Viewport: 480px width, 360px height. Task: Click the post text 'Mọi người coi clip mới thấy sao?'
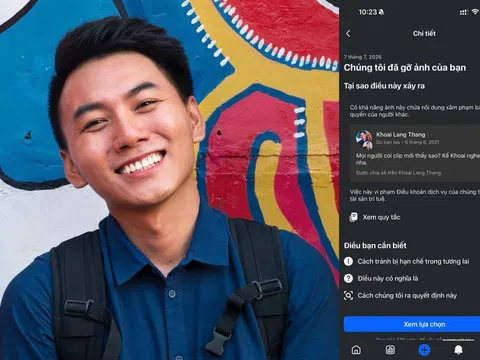point(397,156)
